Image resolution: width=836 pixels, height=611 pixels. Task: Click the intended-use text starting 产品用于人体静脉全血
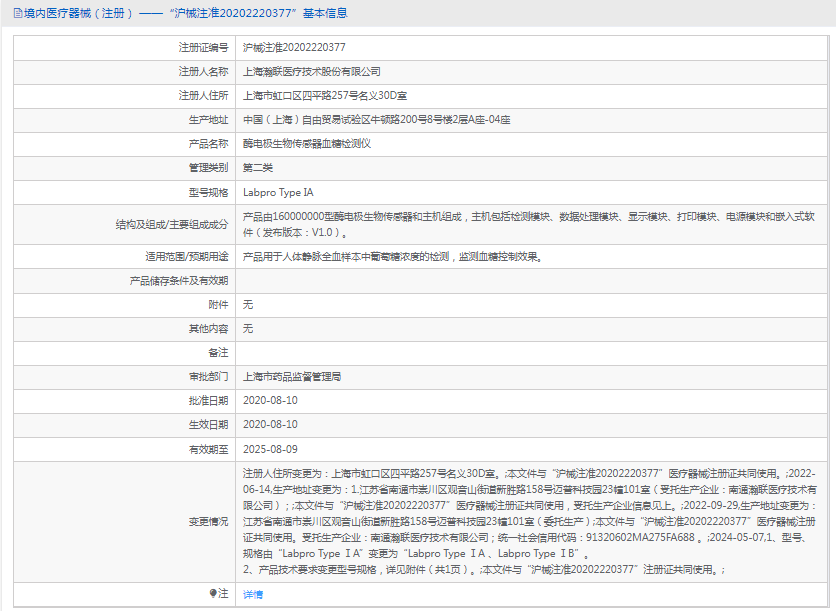click(x=393, y=256)
